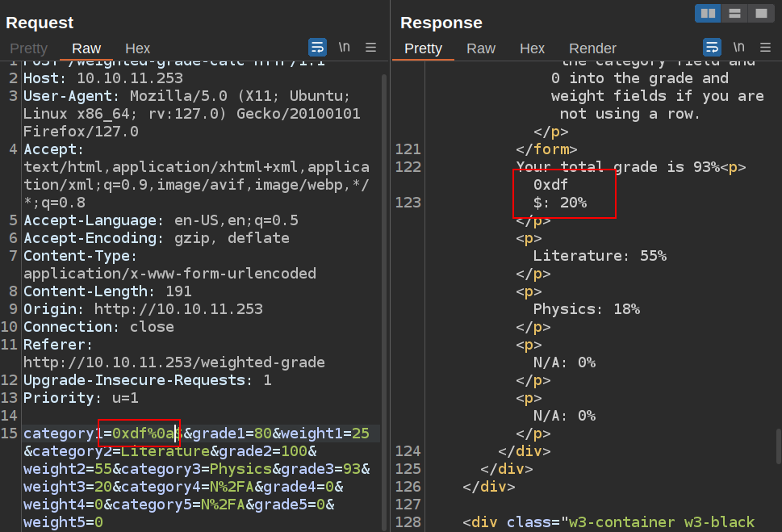This screenshot has width=782, height=532.
Task: Place cursor on Content-Length header value 191
Action: pos(178,291)
